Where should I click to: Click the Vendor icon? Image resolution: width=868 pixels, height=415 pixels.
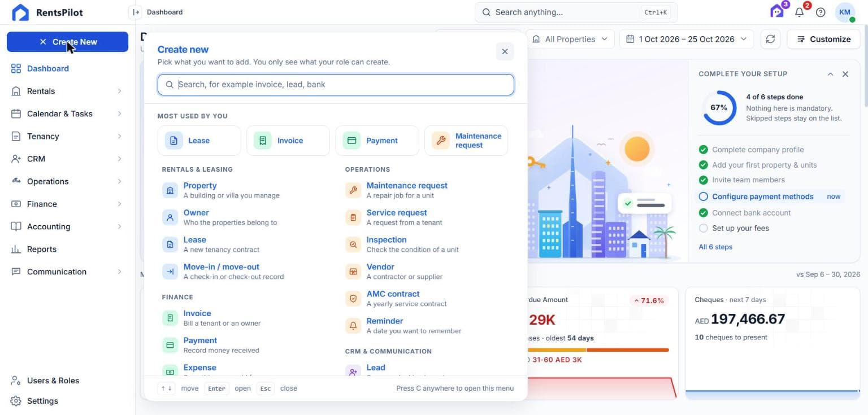click(x=353, y=272)
